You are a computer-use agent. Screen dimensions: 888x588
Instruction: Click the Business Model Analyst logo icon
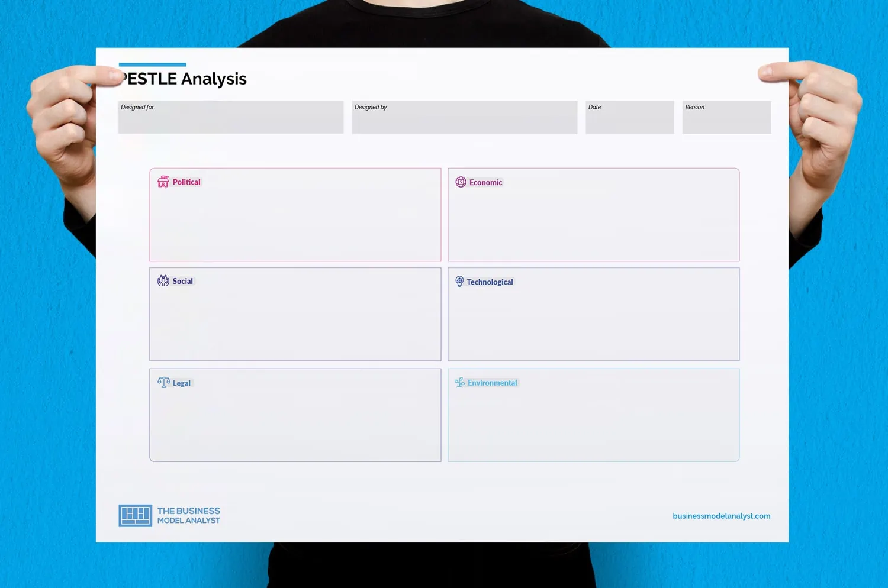click(135, 515)
